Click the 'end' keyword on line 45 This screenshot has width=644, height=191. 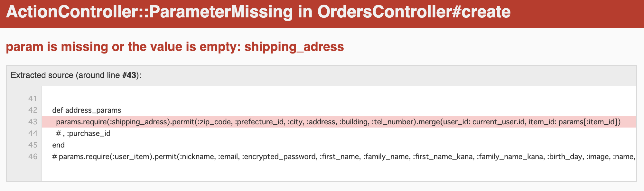[58, 145]
